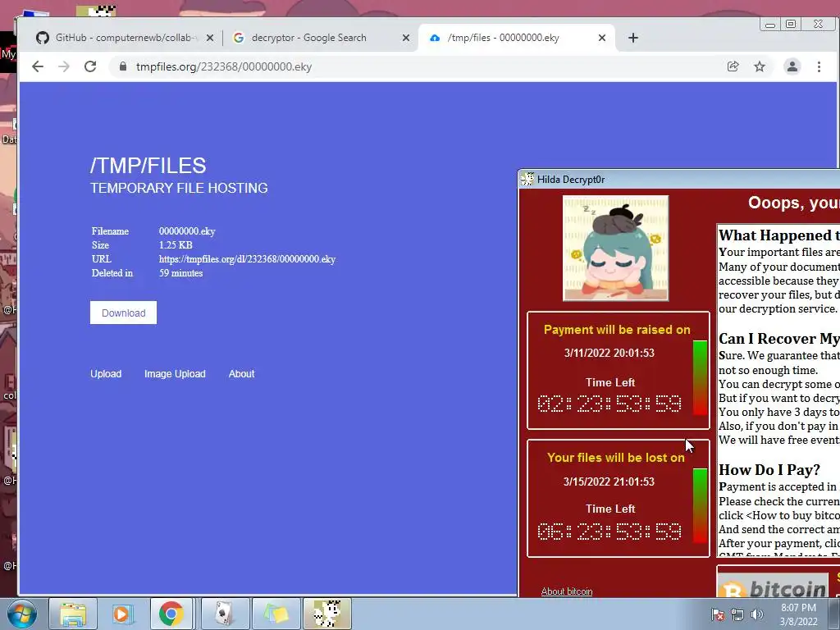840x630 pixels.
Task: Click the files lost progress bar
Action: tap(700, 505)
